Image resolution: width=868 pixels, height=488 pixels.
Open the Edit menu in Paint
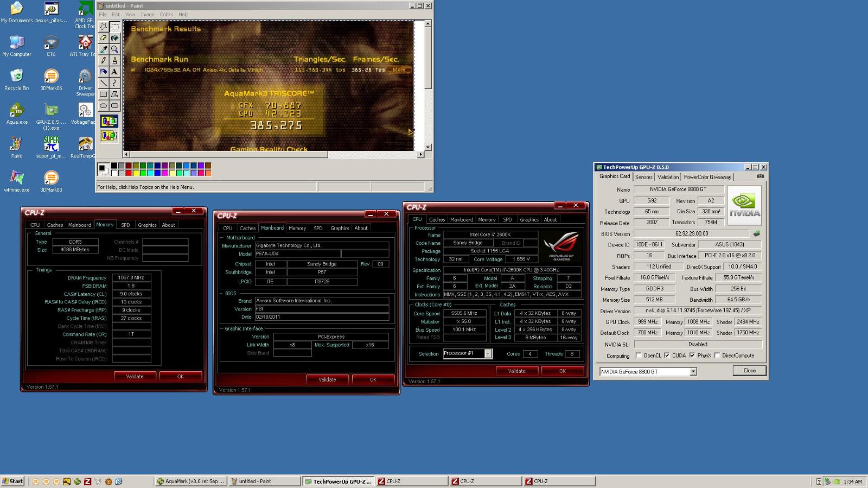116,15
